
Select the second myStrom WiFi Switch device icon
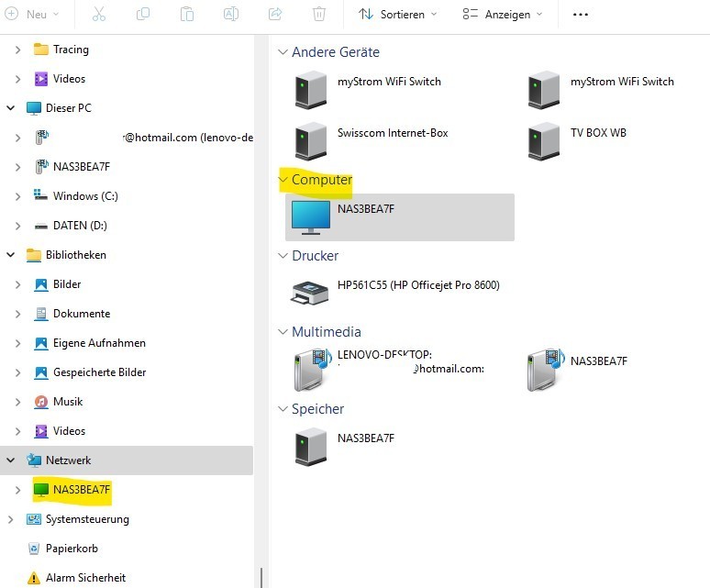[543, 90]
